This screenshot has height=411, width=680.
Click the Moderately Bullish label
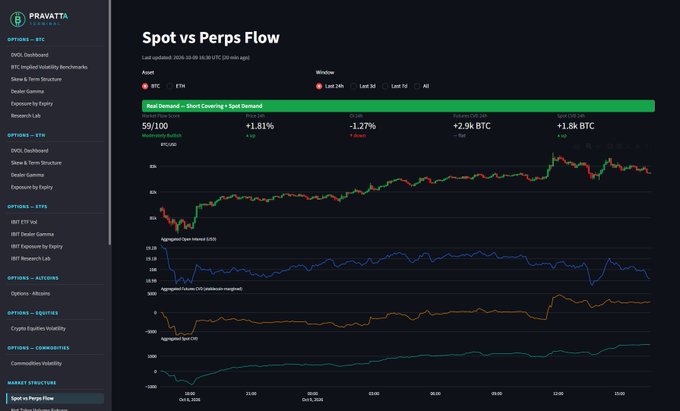coord(162,136)
